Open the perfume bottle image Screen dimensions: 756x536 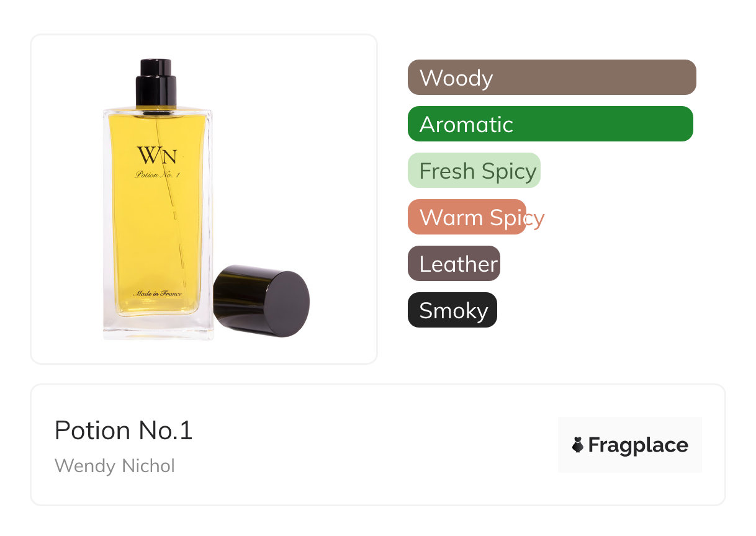point(204,199)
